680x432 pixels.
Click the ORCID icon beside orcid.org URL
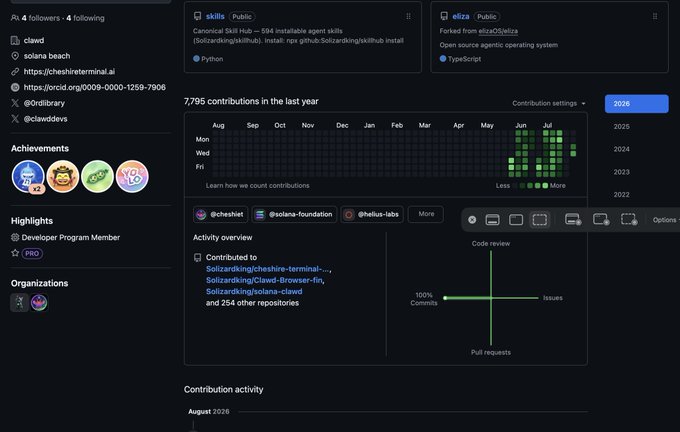(x=15, y=87)
